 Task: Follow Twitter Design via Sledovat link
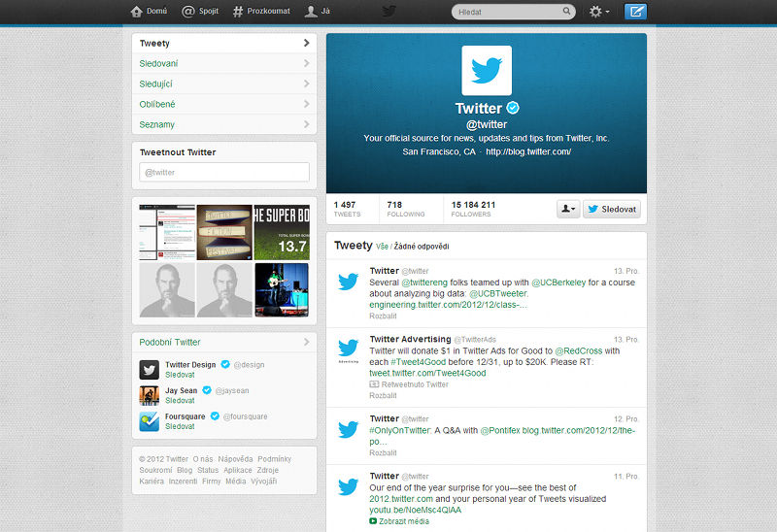pyautogui.click(x=180, y=375)
